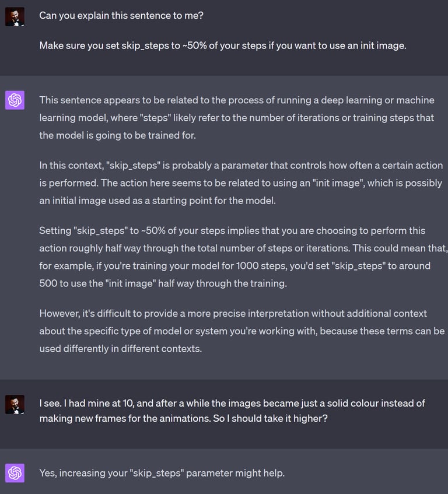Click the paragraph starting 'This sentence appears to be'
This screenshot has width=448, height=494.
(x=236, y=118)
